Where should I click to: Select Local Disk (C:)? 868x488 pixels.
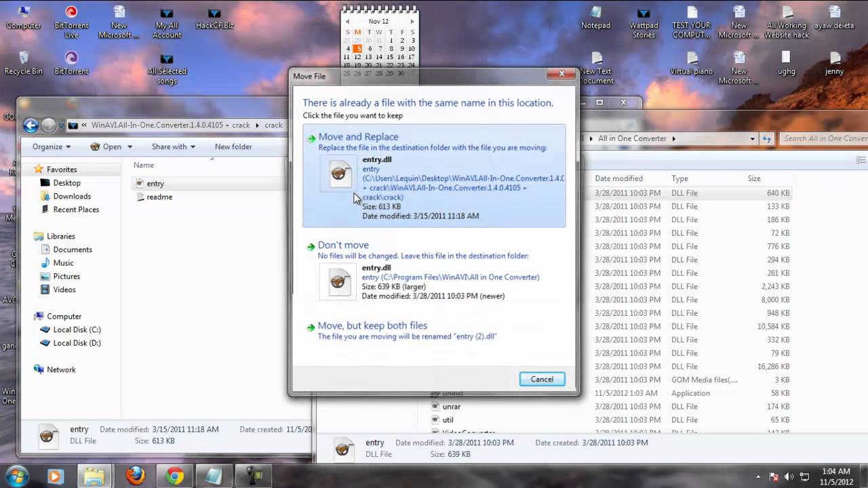77,329
